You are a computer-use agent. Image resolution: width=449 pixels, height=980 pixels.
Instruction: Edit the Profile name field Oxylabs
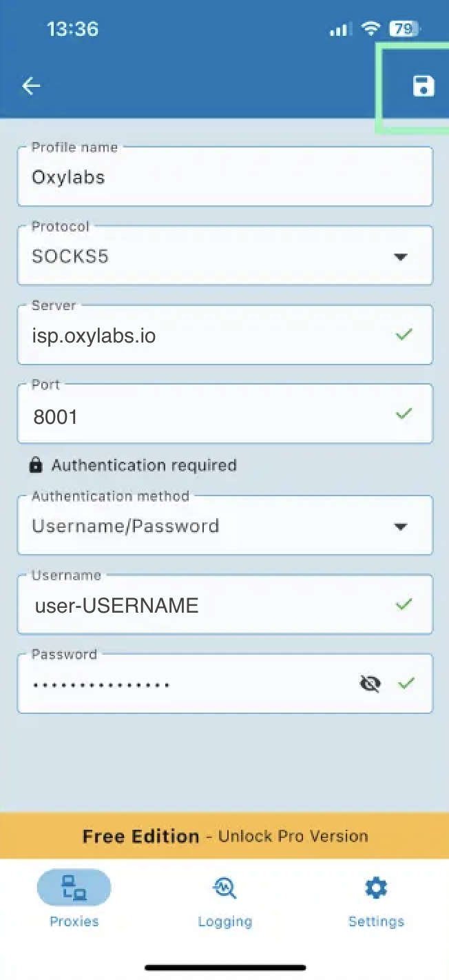pos(207,177)
